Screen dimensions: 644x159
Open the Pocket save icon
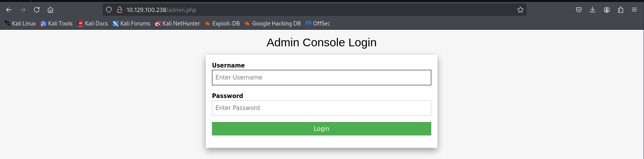[578, 10]
